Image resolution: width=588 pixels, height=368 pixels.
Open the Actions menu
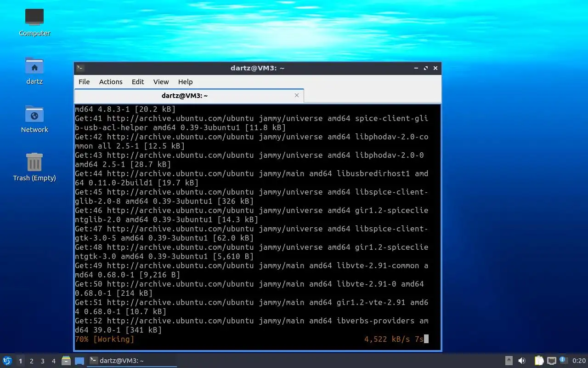[111, 81]
